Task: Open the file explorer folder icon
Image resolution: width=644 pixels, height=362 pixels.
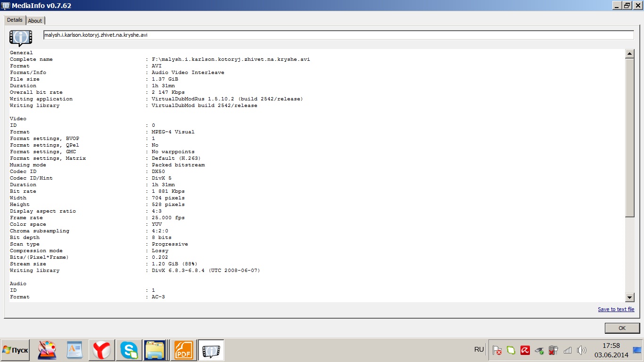Action: (x=156, y=350)
